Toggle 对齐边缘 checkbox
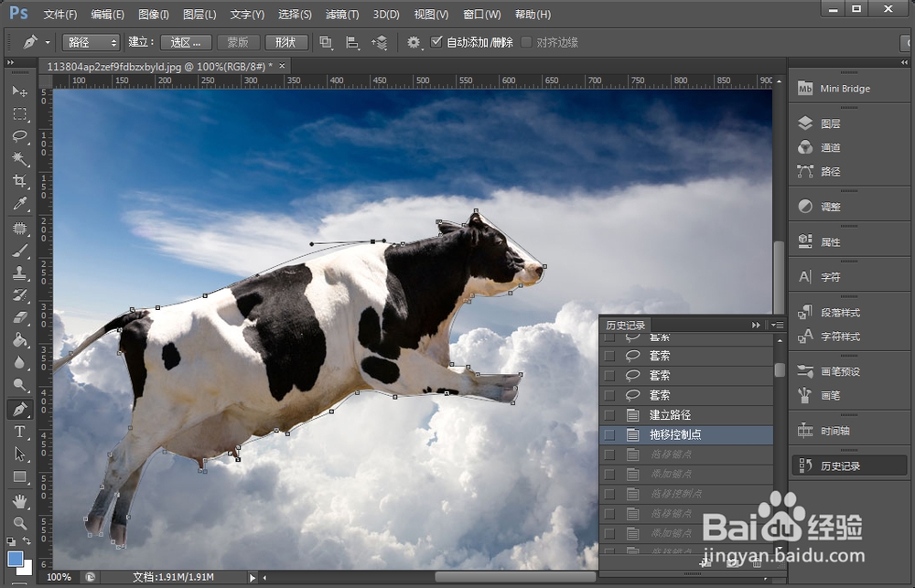Screen dimensions: 915x588 pos(526,42)
